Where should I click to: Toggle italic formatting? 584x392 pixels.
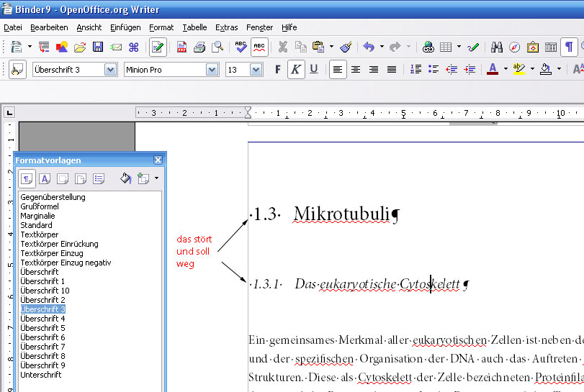tap(295, 70)
